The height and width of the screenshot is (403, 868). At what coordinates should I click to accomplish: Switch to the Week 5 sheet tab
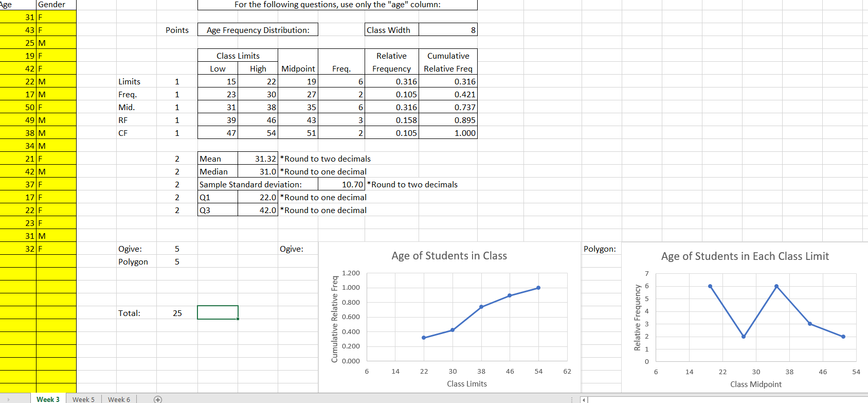pyautogui.click(x=83, y=399)
